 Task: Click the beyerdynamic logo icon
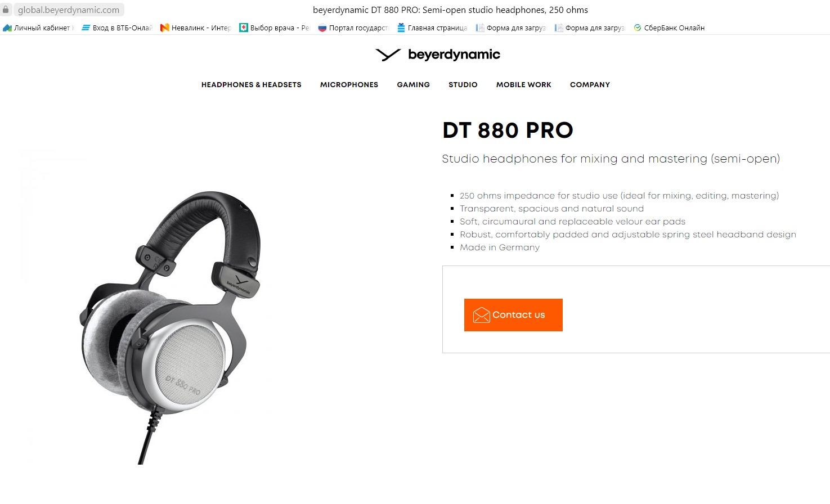pos(388,55)
